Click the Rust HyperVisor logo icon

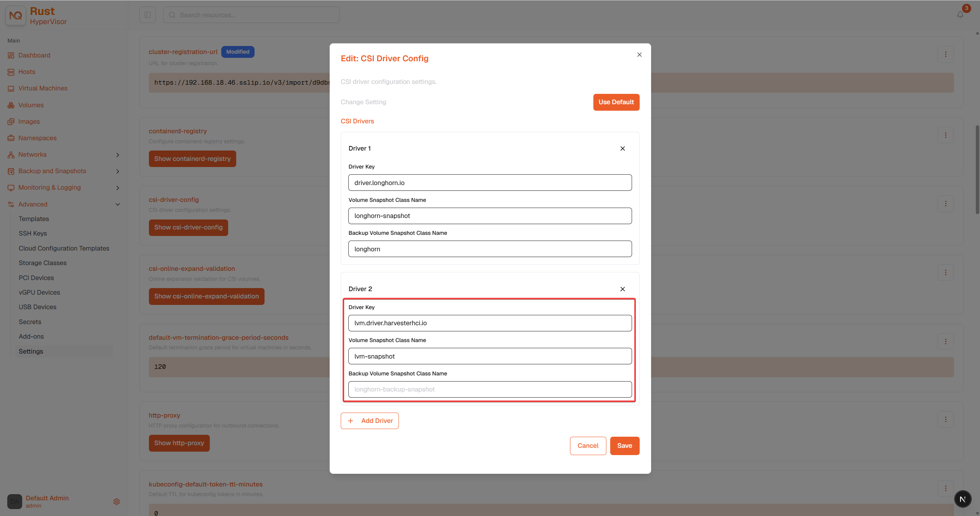[15, 15]
